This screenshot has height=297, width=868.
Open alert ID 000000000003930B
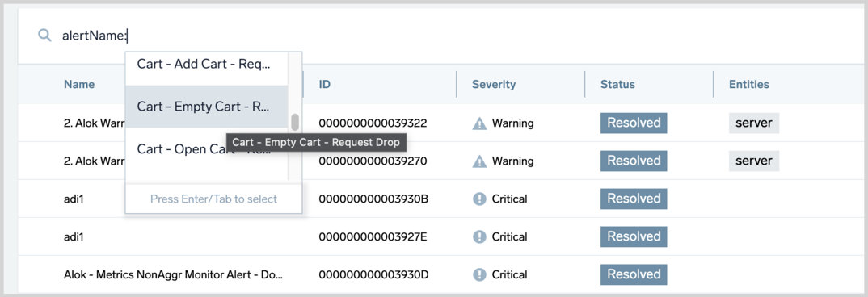[373, 199]
